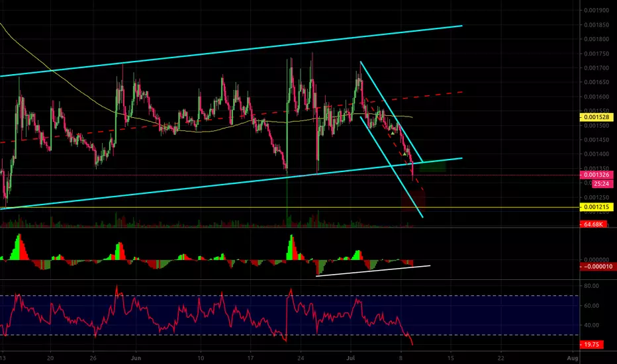The image size is (617, 364).
Task: Click the 80.00 RSI axis label
Action: (x=591, y=286)
